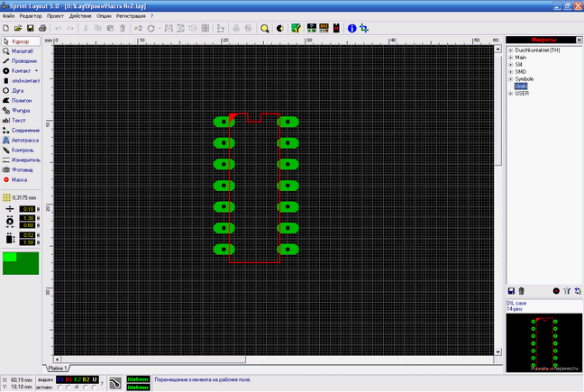Save the layout with floppy disk icon

[30, 28]
